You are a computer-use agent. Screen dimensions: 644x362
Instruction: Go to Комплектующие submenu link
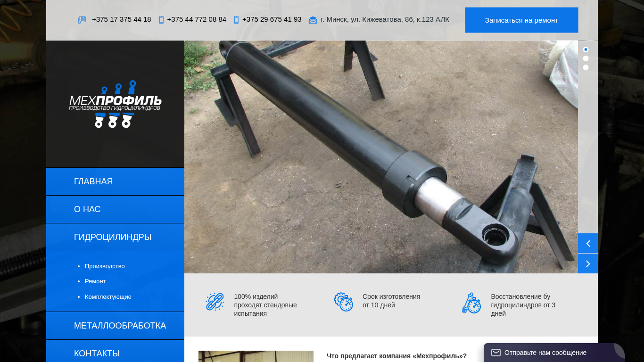(x=108, y=297)
